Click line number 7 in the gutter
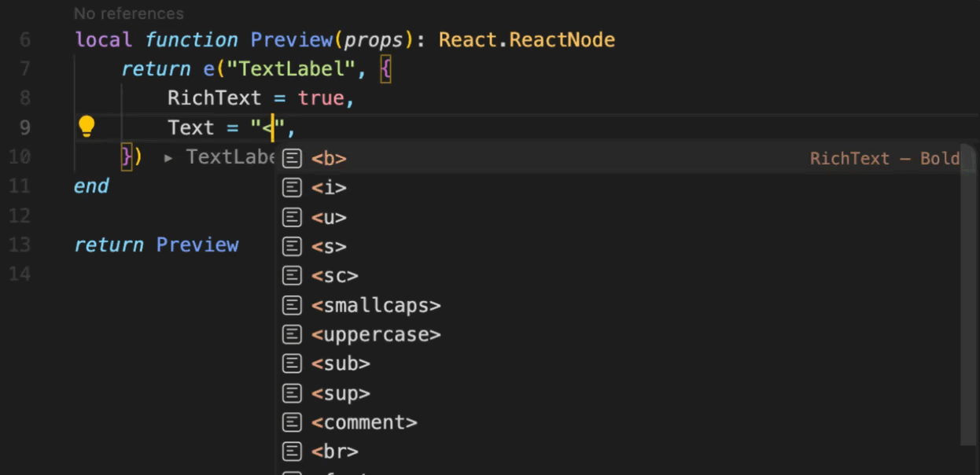The image size is (980, 475). [25, 68]
